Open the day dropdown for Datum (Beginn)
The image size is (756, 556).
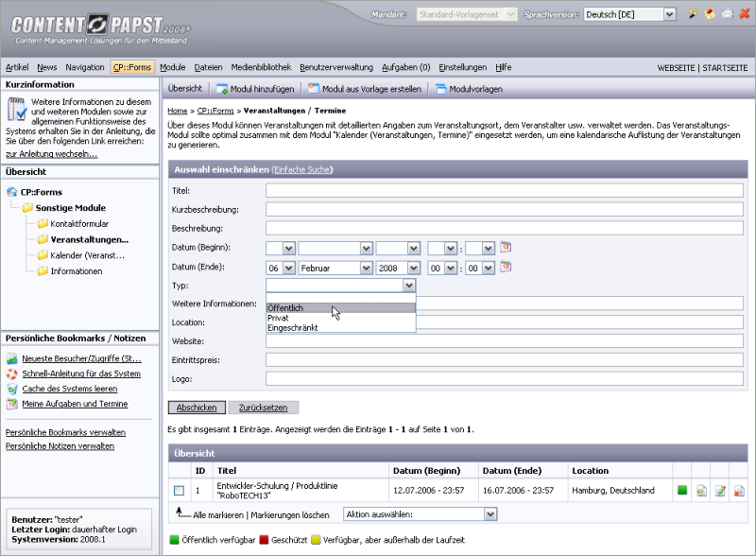click(280, 248)
